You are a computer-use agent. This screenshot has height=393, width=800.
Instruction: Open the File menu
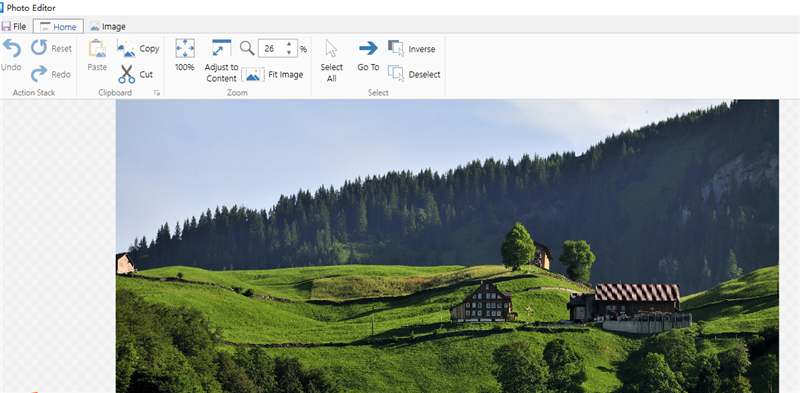(x=14, y=27)
